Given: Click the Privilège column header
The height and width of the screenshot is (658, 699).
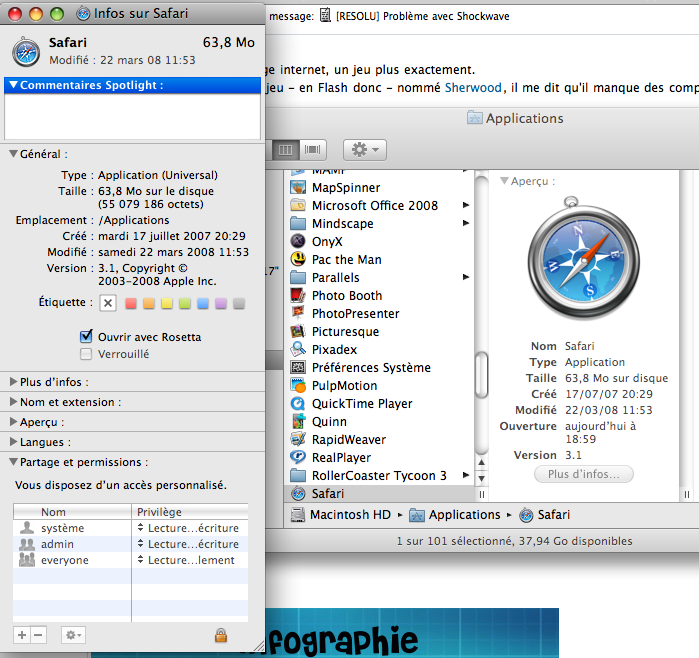Looking at the screenshot, I should 190,512.
